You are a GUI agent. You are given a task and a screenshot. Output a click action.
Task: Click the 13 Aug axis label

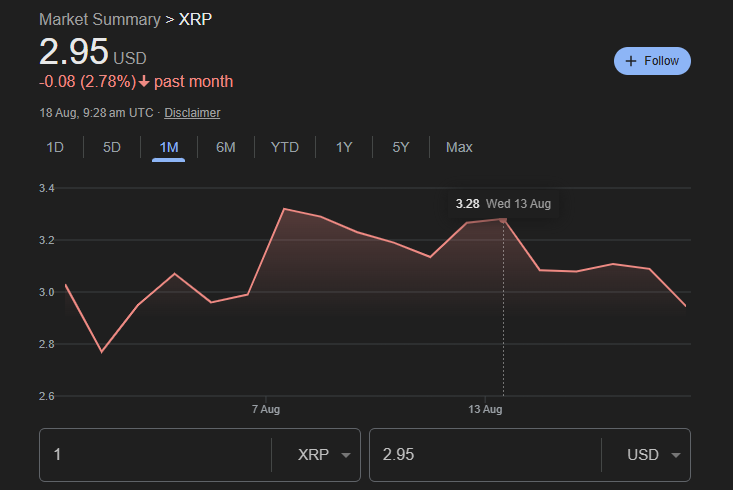485,409
